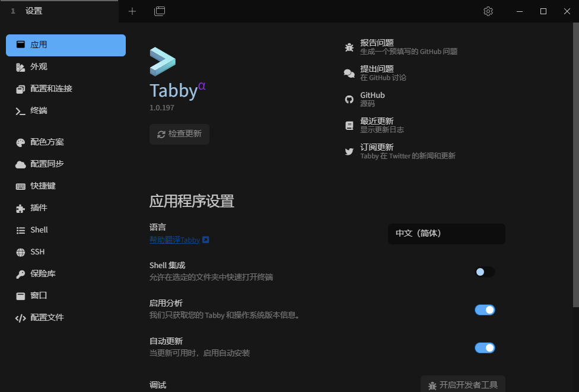
Task: Maximize the Tabby window
Action: click(x=543, y=11)
